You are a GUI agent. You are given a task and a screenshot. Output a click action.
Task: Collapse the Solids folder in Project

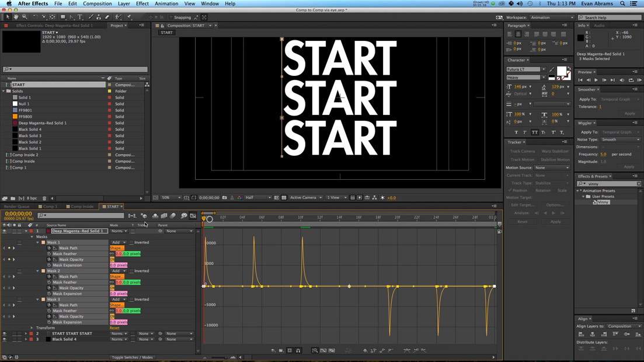(x=4, y=91)
